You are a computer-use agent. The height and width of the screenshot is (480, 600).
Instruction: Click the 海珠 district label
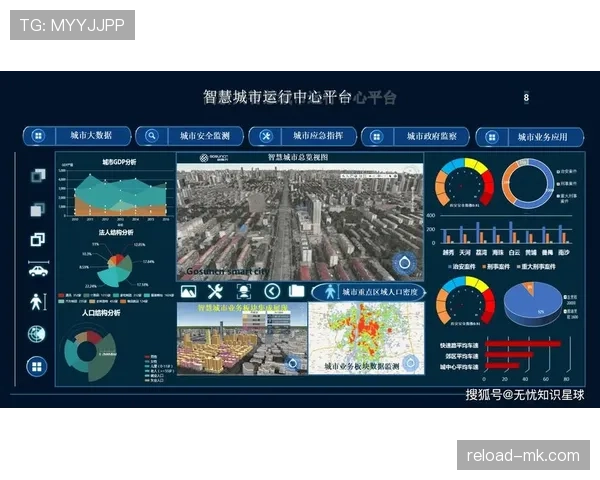[498, 253]
